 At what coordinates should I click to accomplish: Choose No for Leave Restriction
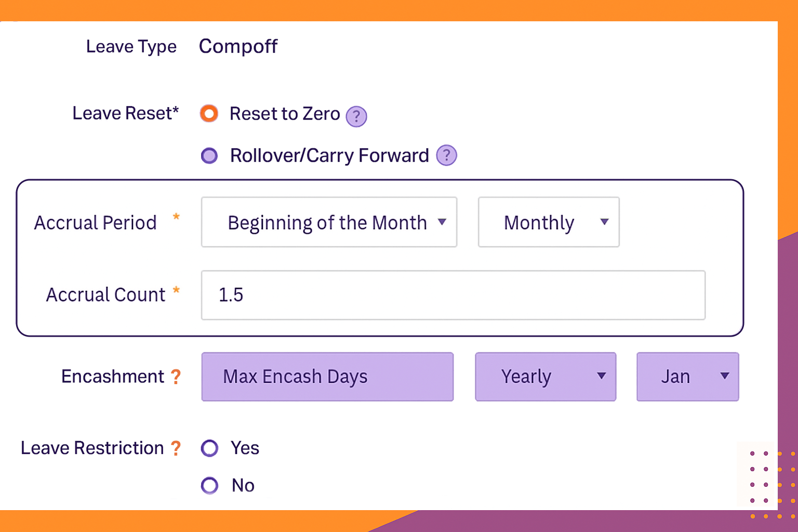coord(210,485)
